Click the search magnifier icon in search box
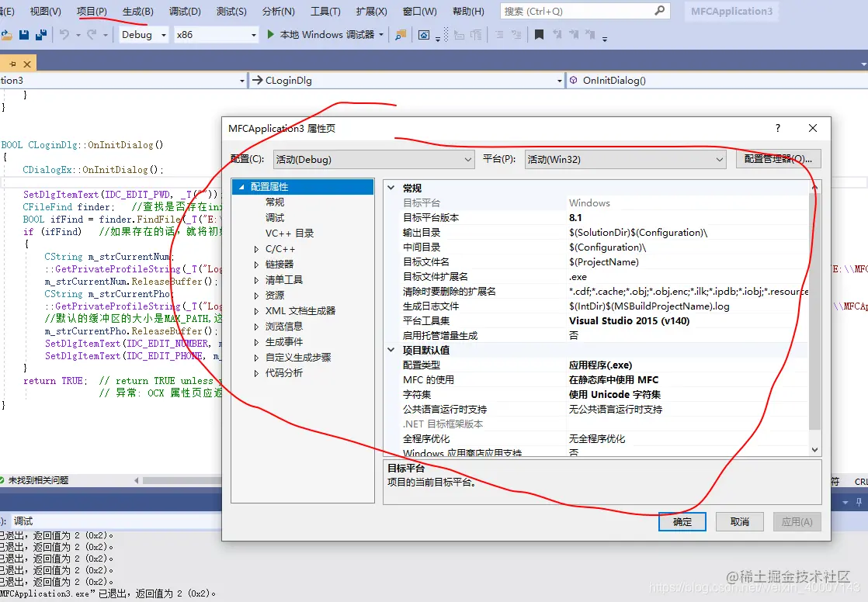Screen dimensions: 868x602 click(659, 11)
